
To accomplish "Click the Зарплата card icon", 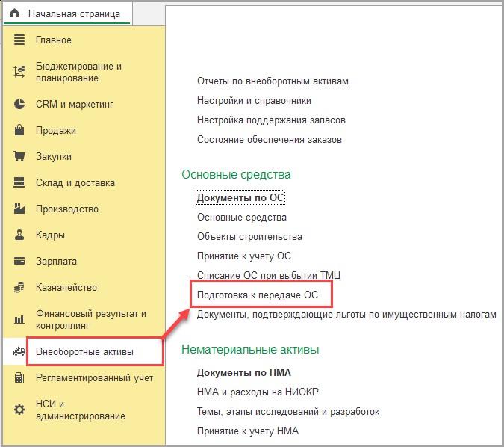I will click(19, 261).
